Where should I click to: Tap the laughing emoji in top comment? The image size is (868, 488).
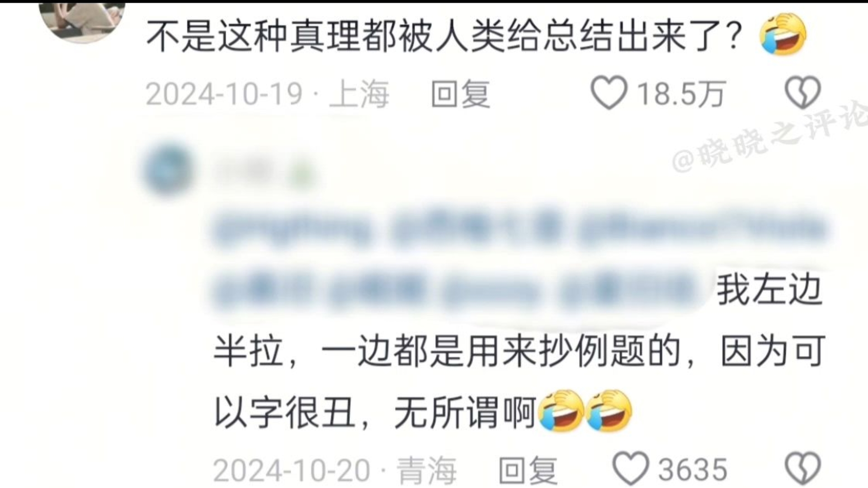coord(783,34)
